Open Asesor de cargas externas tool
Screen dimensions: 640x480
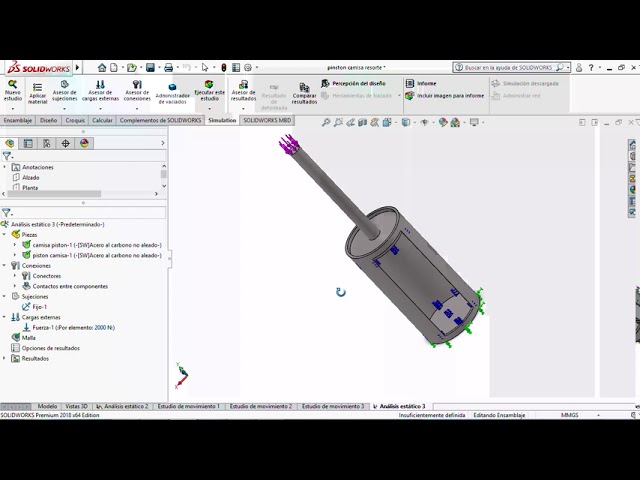pos(100,90)
